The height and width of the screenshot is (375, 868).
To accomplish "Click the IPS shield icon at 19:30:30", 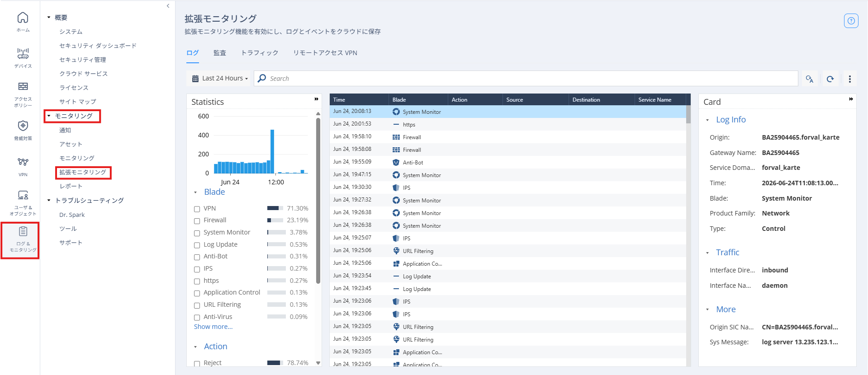I will [x=396, y=187].
